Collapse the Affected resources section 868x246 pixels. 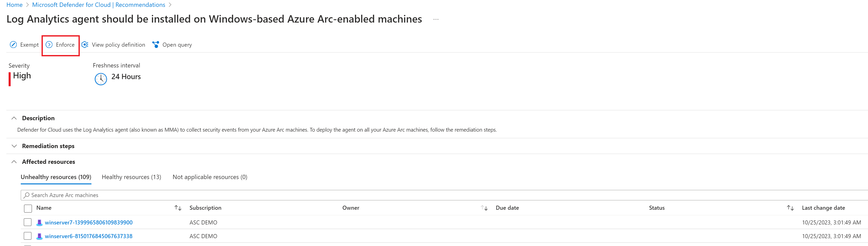[14, 162]
